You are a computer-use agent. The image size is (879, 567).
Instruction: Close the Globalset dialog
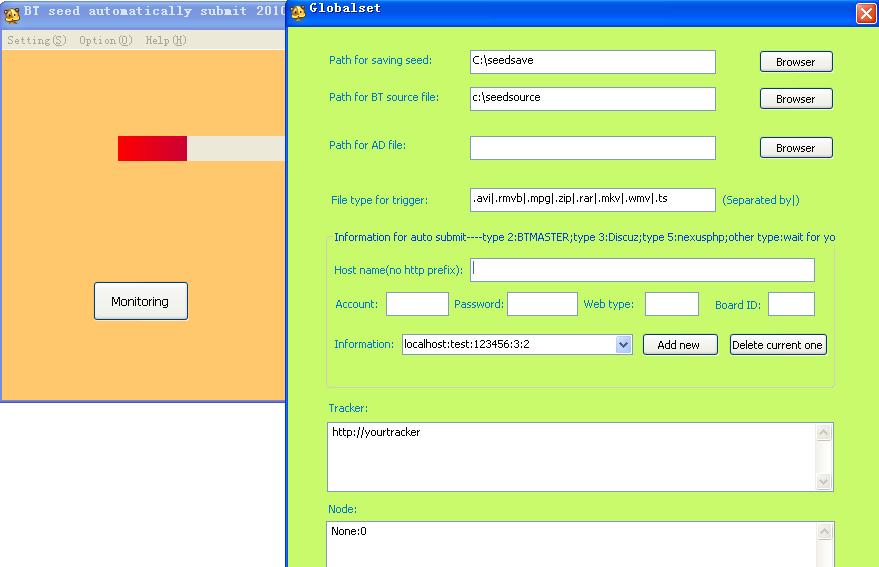866,13
